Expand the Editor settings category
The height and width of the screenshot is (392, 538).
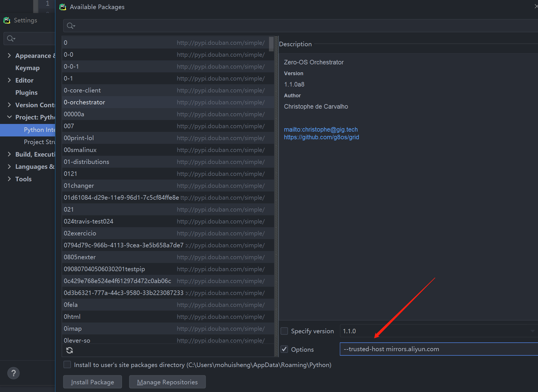(9, 80)
